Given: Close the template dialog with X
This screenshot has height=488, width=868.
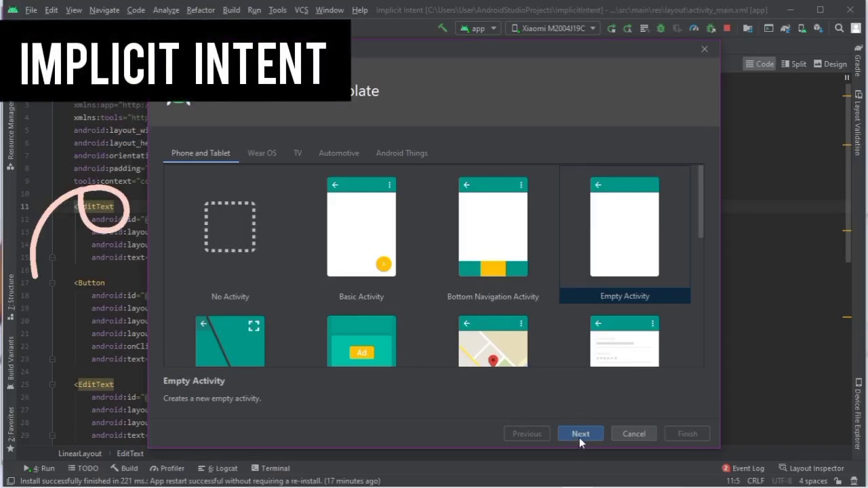Looking at the screenshot, I should 705,49.
